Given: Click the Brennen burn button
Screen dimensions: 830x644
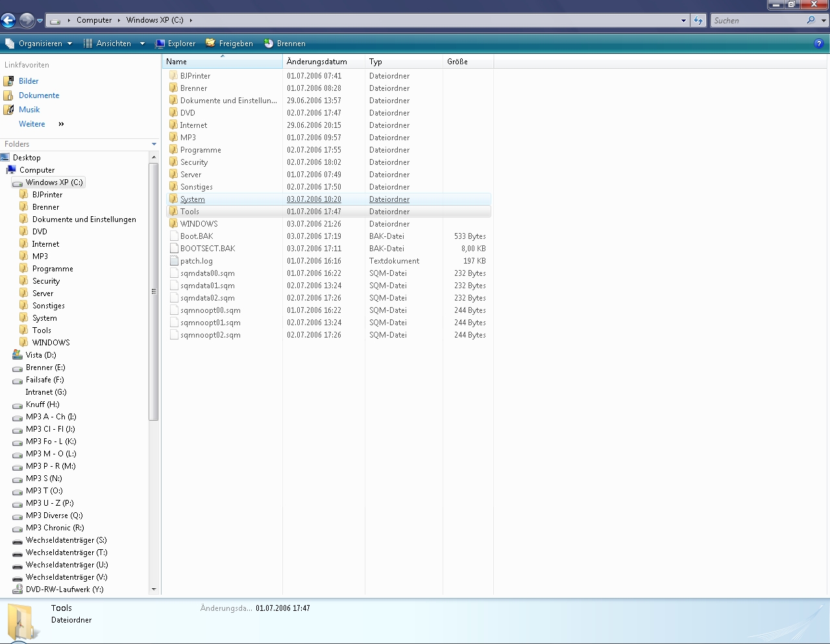Looking at the screenshot, I should (284, 43).
